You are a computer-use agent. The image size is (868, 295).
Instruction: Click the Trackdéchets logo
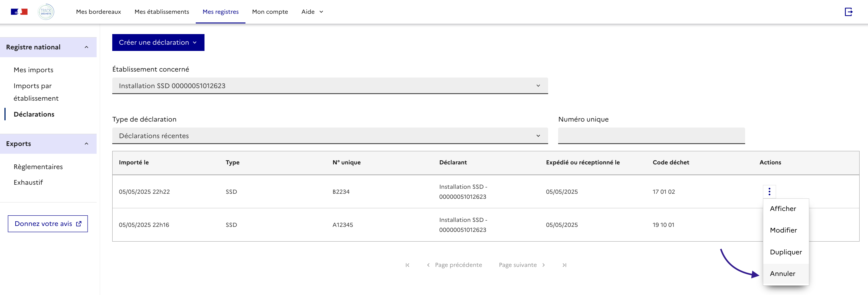[46, 12]
